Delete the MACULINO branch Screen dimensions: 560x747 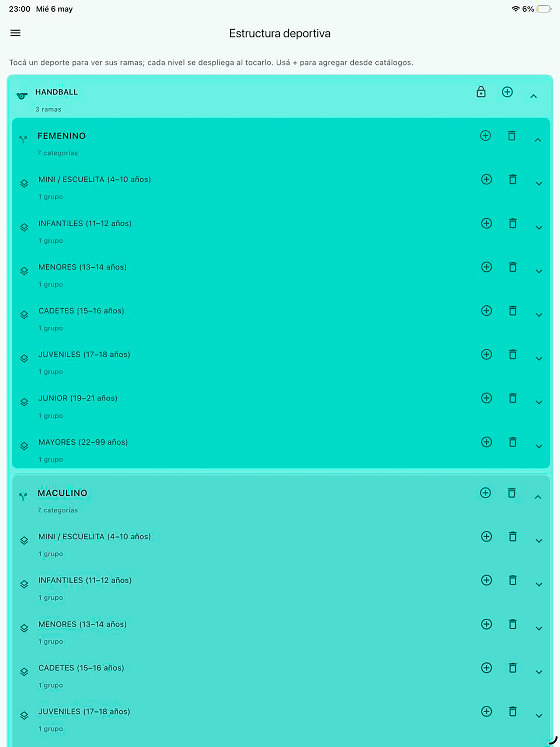pos(512,493)
